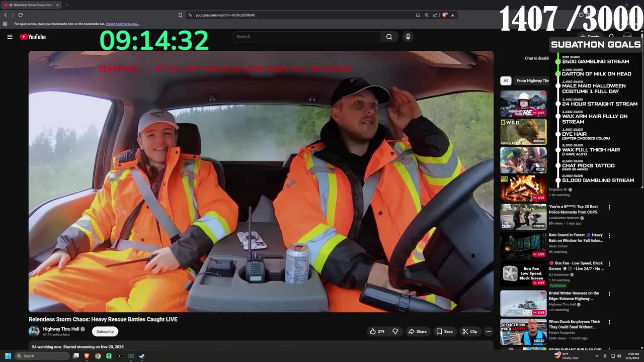Open the taskbar clock showing 4:58 AM
Screen dimensions: 644x362
coord(632,356)
